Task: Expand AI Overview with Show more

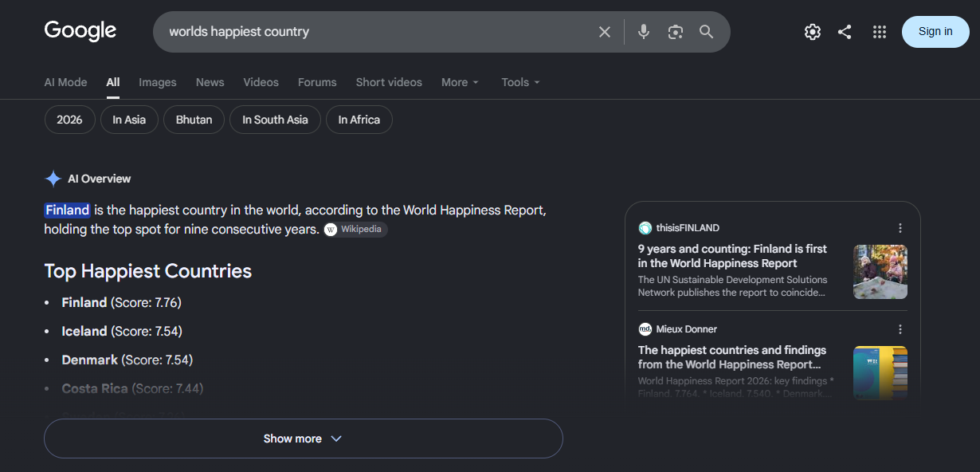Action: point(304,439)
